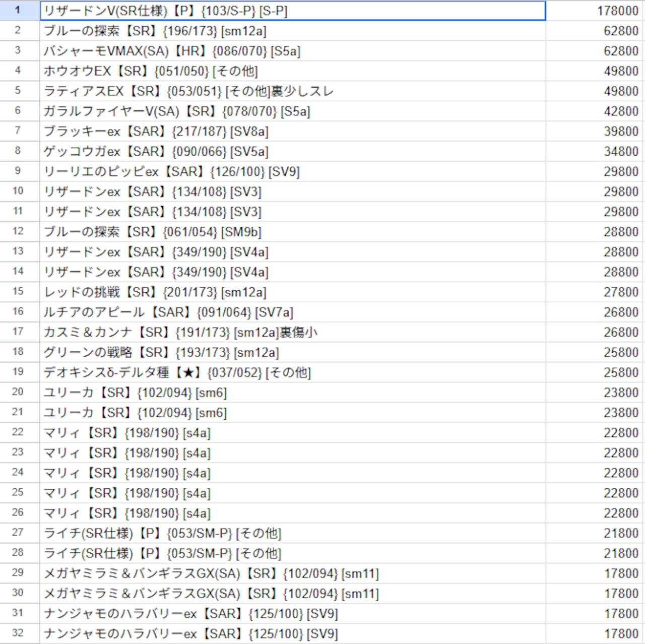Select the ライチ(SR仕様) cell in row 28
This screenshot has width=645, height=644.
(x=293, y=553)
